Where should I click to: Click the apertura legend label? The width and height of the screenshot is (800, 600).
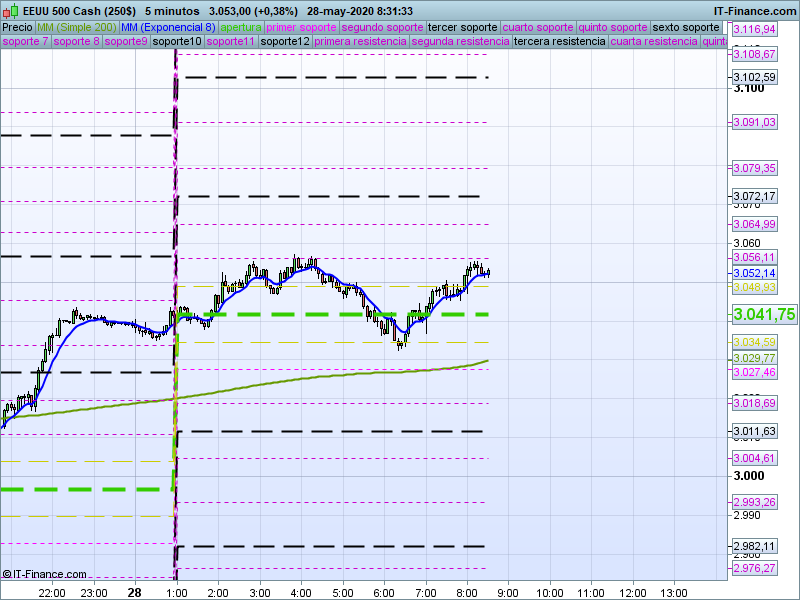[241, 27]
